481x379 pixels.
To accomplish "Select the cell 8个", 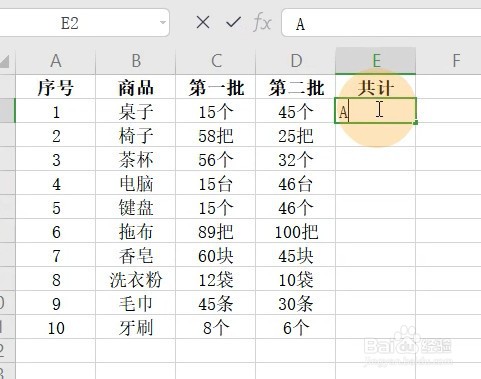I will (216, 327).
